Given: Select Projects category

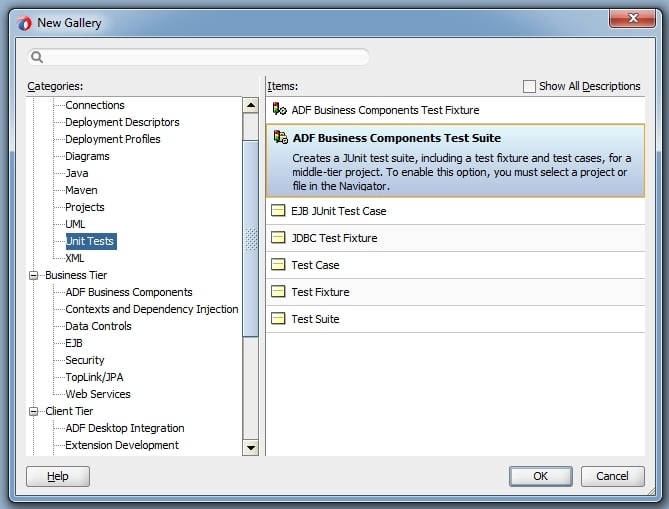Looking at the screenshot, I should click(x=84, y=207).
